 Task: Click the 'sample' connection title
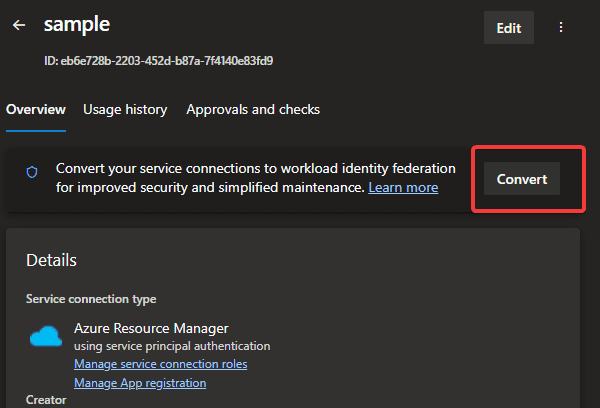pos(77,25)
